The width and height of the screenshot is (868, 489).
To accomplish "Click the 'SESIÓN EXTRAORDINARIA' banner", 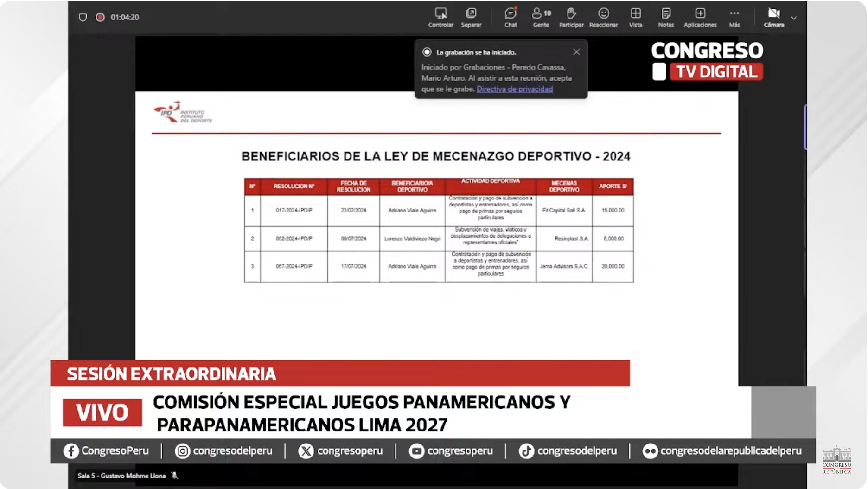I will tap(340, 373).
